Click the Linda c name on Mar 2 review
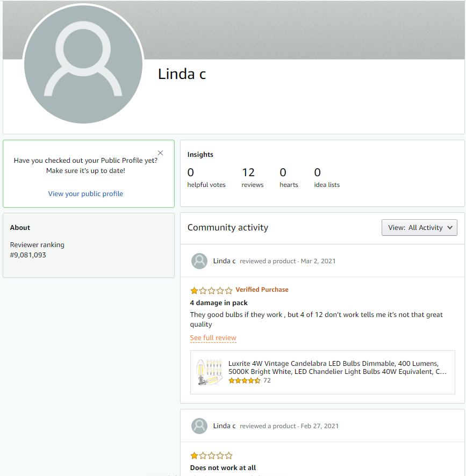The height and width of the screenshot is (476, 466). point(224,261)
